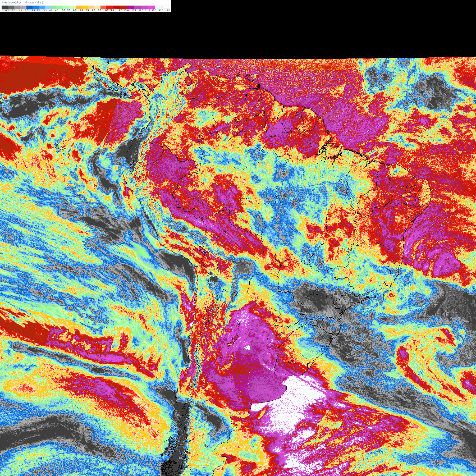
Task: Click the 1.5 legend value
Action: [x=20, y=10]
